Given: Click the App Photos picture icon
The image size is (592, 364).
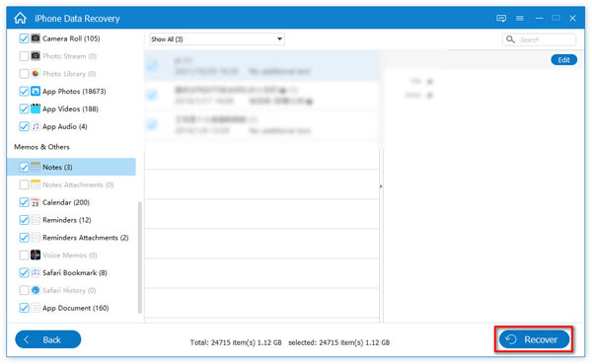Looking at the screenshot, I should [x=36, y=91].
